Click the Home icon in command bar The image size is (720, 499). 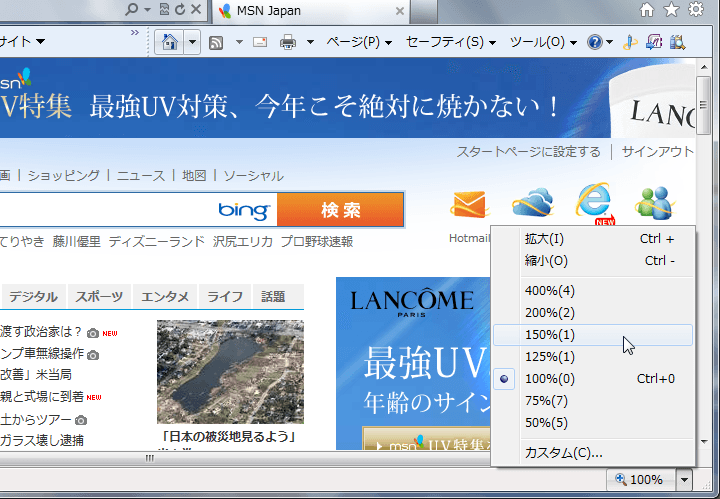pos(169,42)
